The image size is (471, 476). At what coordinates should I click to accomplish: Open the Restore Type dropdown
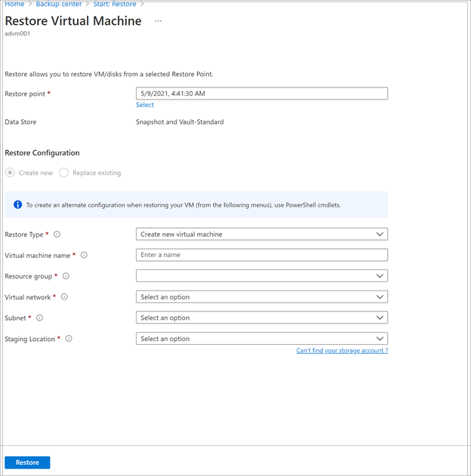tap(262, 235)
